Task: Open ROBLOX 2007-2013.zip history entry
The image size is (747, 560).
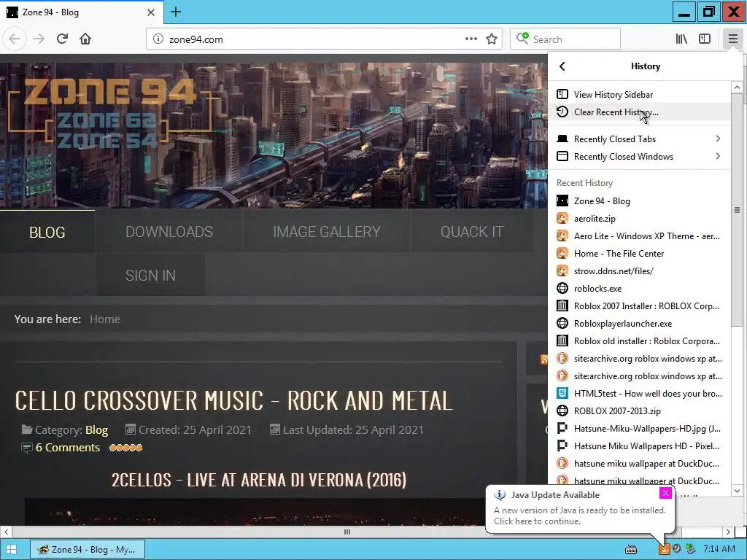Action: pyautogui.click(x=639, y=411)
